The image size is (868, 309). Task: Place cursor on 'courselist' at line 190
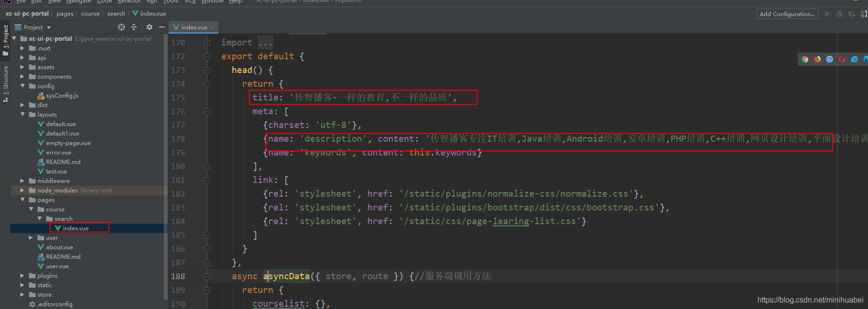pos(278,303)
